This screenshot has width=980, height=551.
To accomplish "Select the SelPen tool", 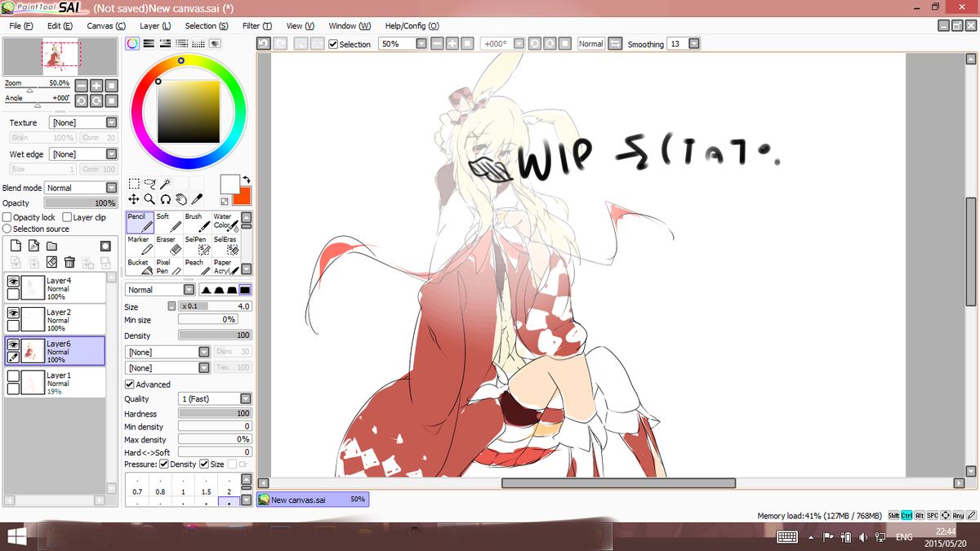I will [197, 246].
